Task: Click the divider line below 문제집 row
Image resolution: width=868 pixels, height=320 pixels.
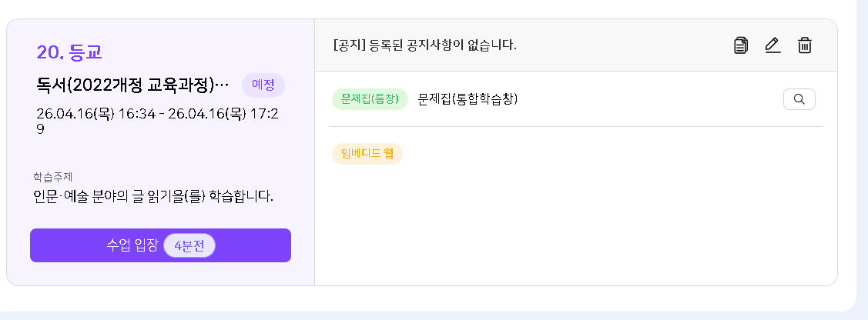Action: coord(575,126)
